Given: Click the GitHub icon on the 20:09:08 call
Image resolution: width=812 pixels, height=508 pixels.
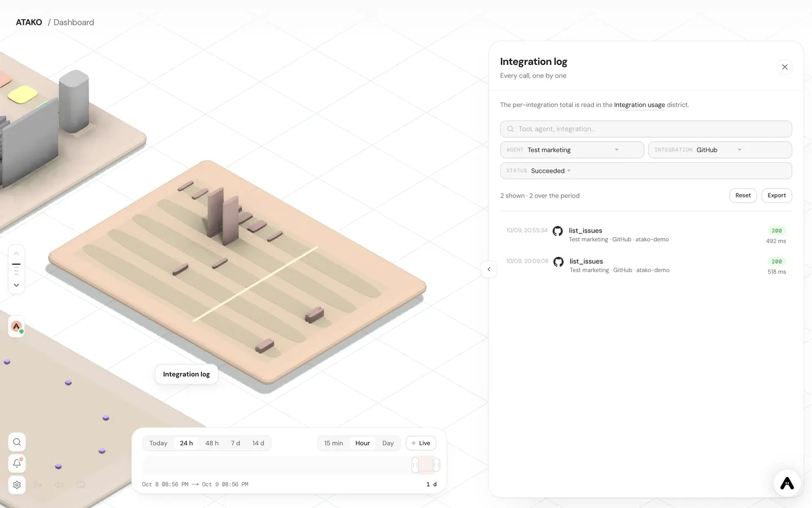Looking at the screenshot, I should point(558,262).
